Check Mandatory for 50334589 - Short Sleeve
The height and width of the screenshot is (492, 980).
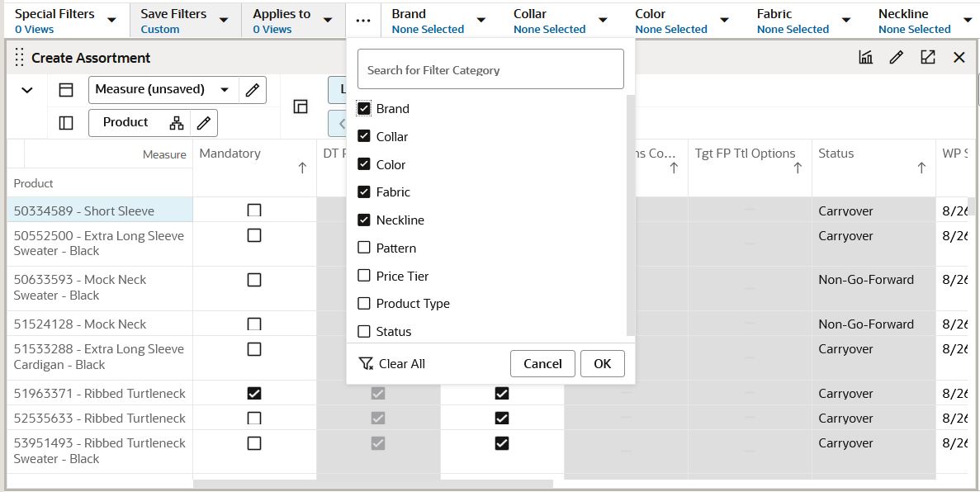(x=253, y=209)
